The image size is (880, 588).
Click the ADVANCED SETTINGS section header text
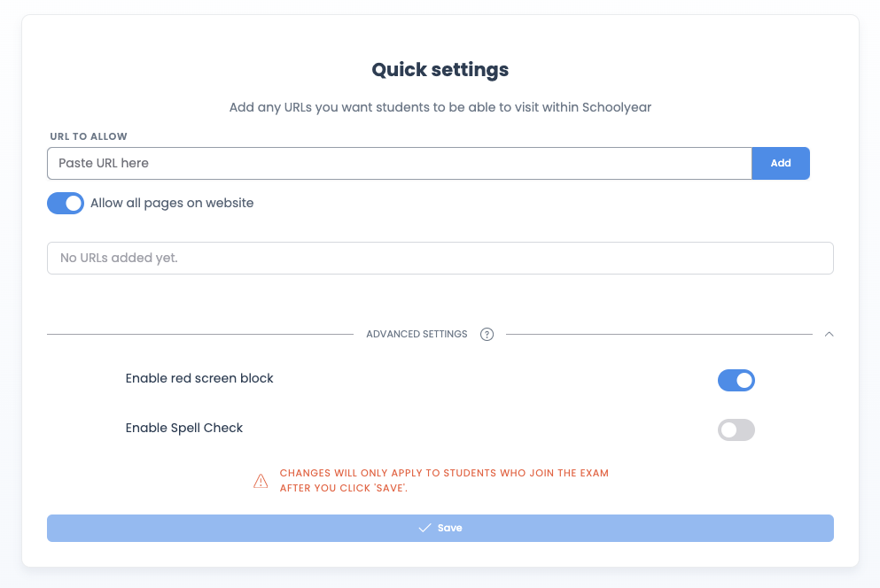click(417, 335)
